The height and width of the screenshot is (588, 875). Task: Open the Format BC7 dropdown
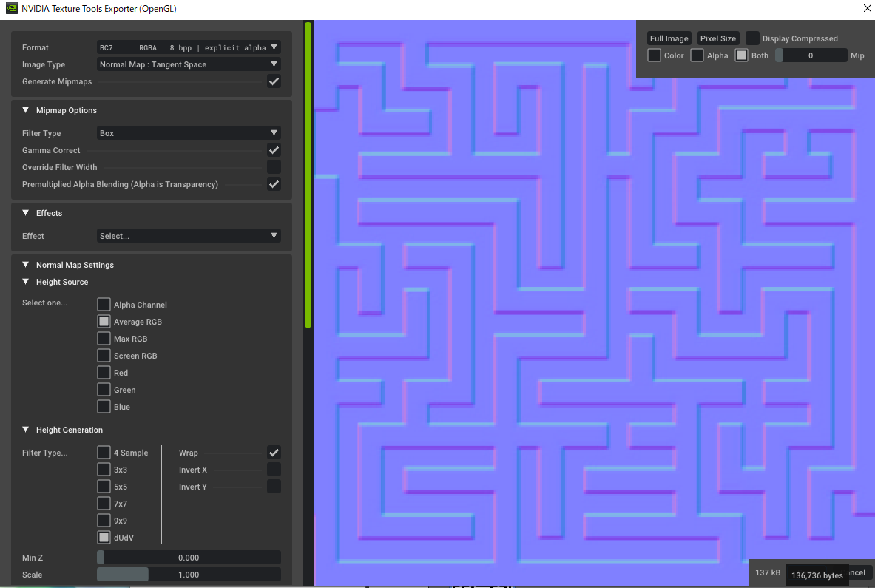pyautogui.click(x=189, y=47)
